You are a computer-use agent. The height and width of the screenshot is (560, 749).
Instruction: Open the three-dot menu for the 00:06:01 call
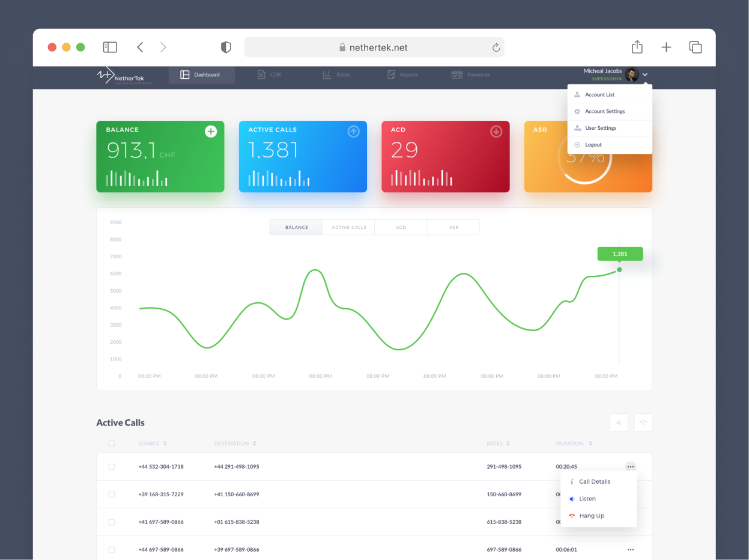pyautogui.click(x=630, y=550)
